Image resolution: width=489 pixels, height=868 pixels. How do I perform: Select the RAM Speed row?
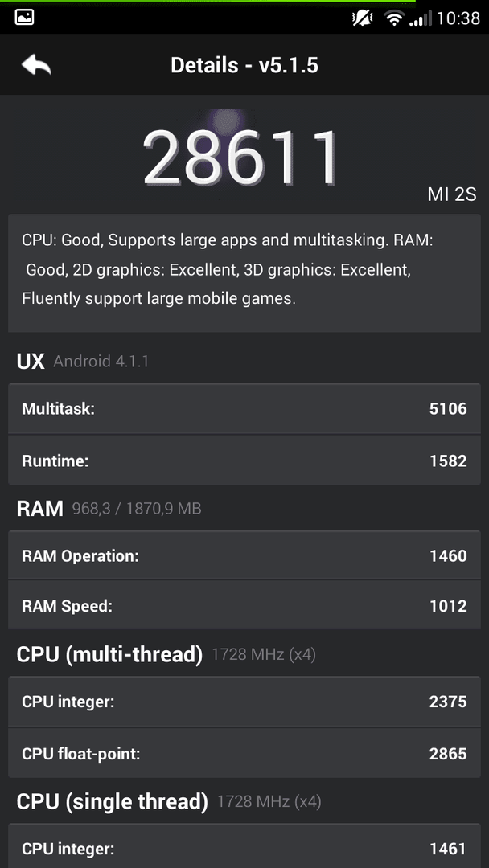244,605
